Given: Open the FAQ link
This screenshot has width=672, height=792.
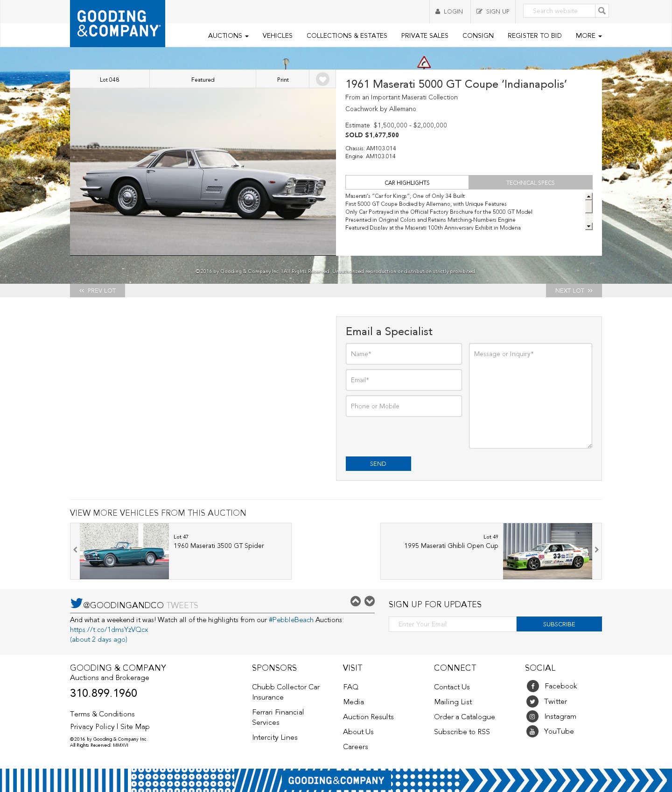Looking at the screenshot, I should pos(351,687).
